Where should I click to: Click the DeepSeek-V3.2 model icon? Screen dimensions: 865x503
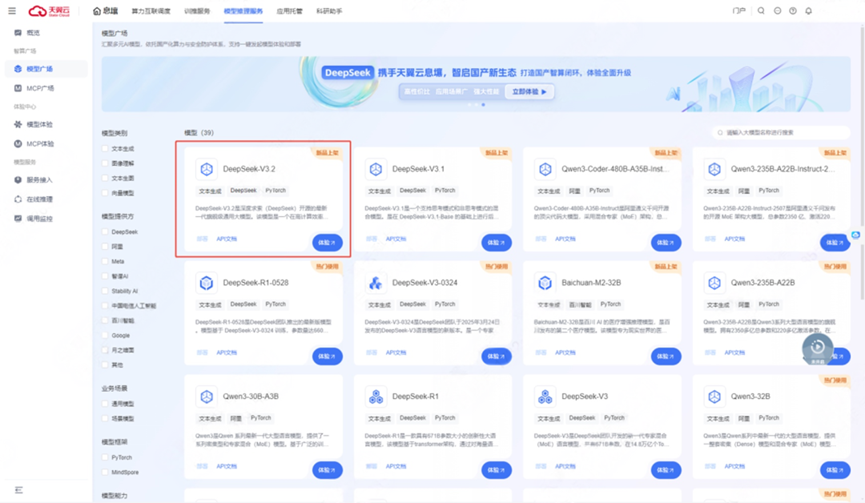[206, 169]
